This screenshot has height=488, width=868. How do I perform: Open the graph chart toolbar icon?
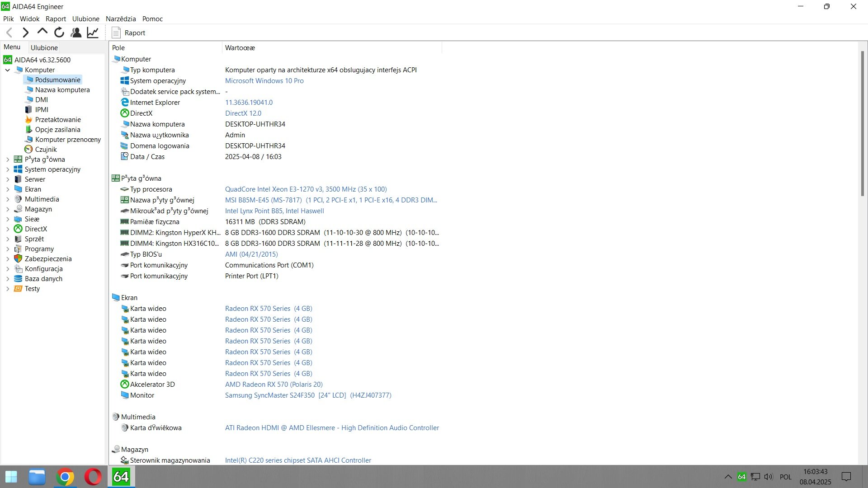point(93,33)
